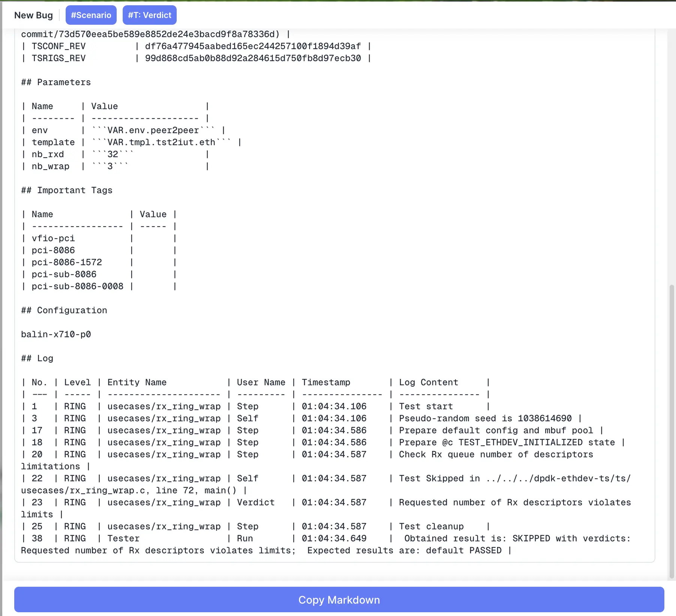Click the Parameters section heading
Screen dimensions: 676x616
56,82
